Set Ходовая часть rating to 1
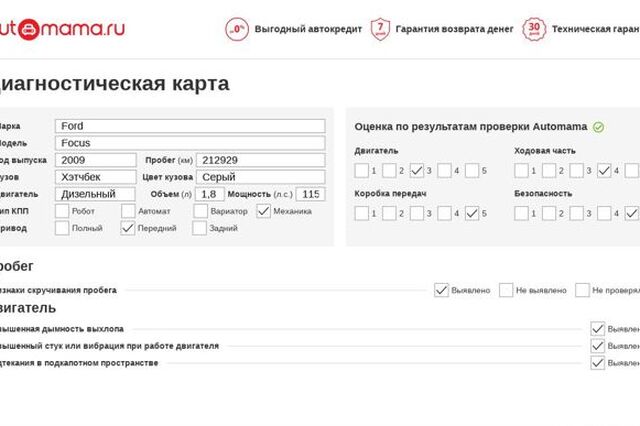 click(x=521, y=171)
